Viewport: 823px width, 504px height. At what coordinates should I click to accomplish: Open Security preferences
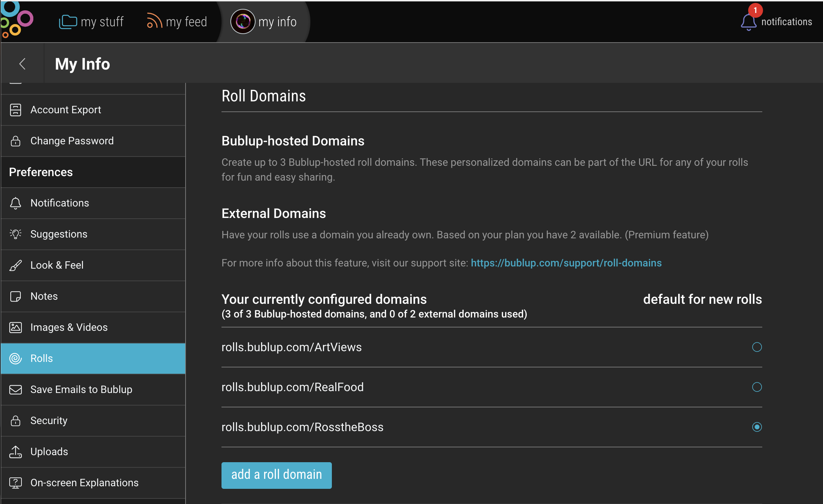(93, 421)
